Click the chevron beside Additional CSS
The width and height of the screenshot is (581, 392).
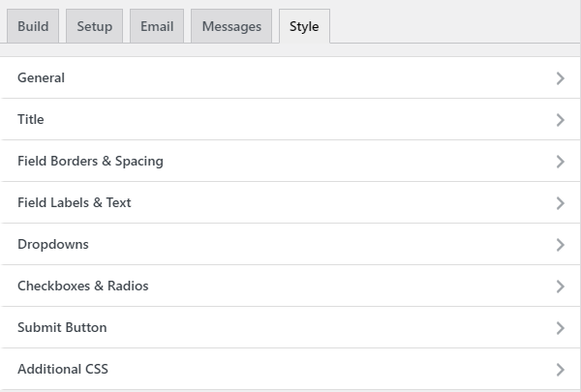tap(560, 370)
